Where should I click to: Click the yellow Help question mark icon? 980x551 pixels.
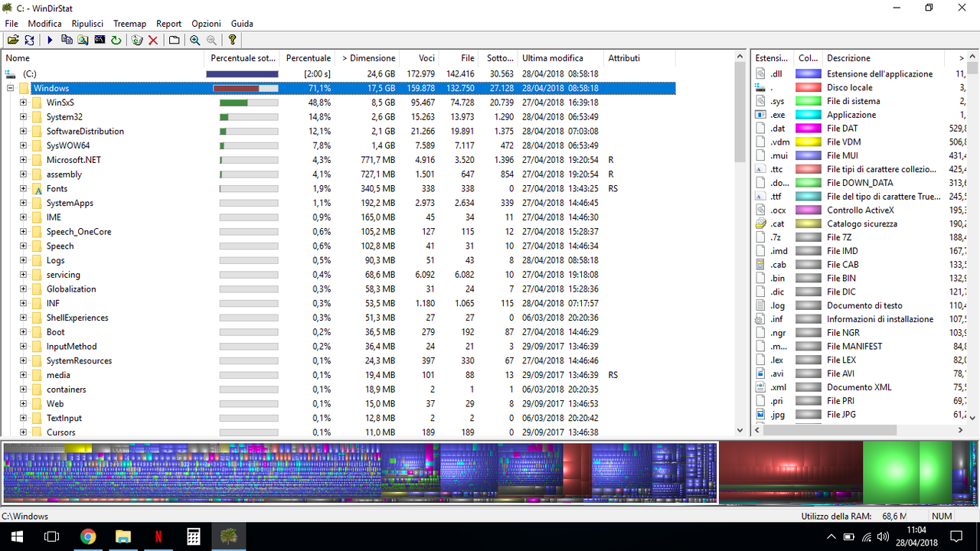(233, 40)
